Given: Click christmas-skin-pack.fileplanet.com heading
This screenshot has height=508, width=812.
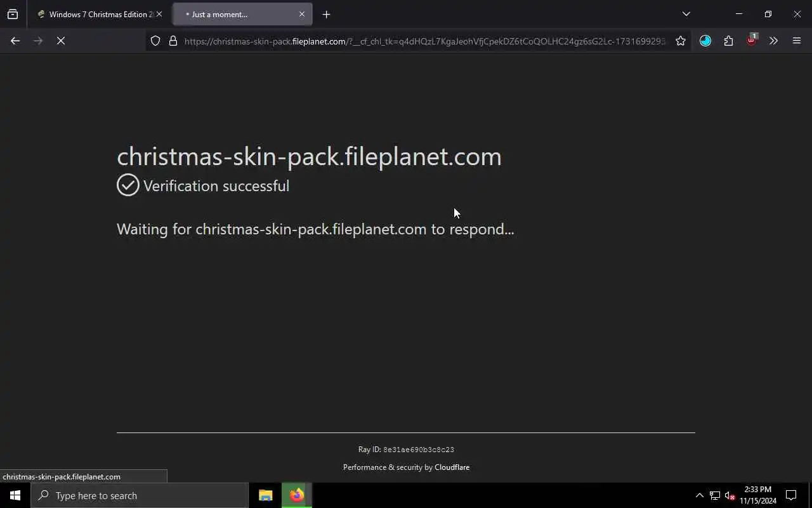Looking at the screenshot, I should (309, 156).
